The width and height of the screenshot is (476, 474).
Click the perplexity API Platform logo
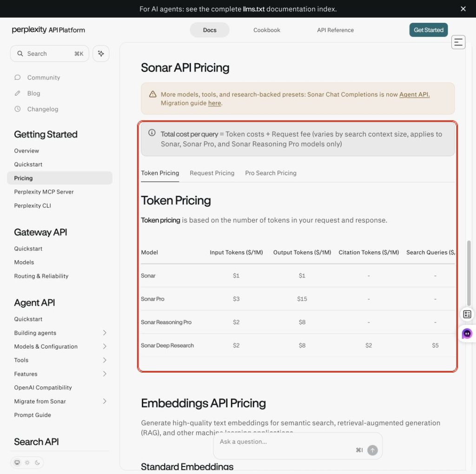[x=48, y=30]
